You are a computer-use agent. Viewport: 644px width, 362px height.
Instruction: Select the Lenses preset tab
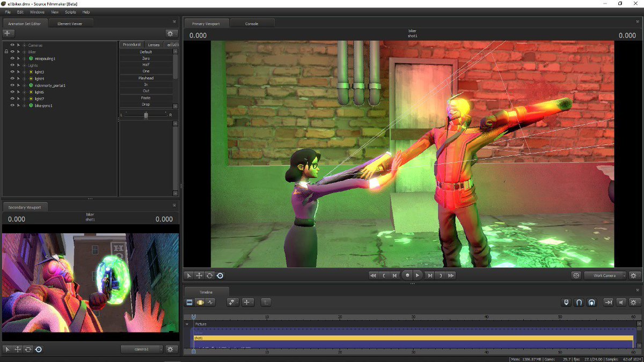(154, 45)
